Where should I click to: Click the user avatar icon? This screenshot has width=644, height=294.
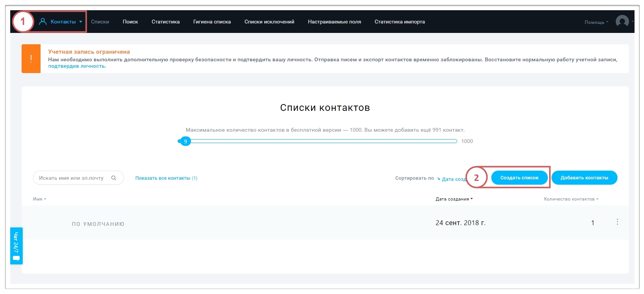click(x=622, y=22)
